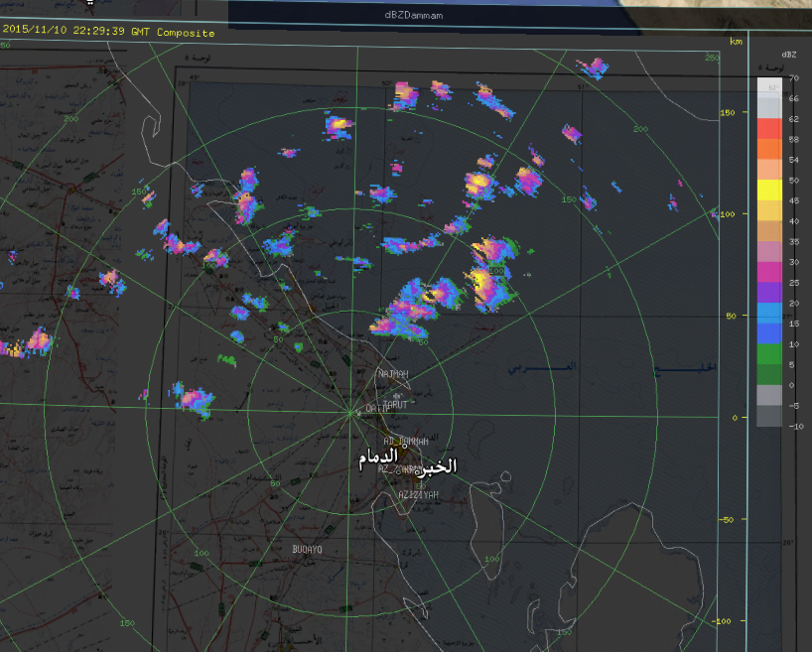Click the 0 km tick on right axis

[x=735, y=418]
